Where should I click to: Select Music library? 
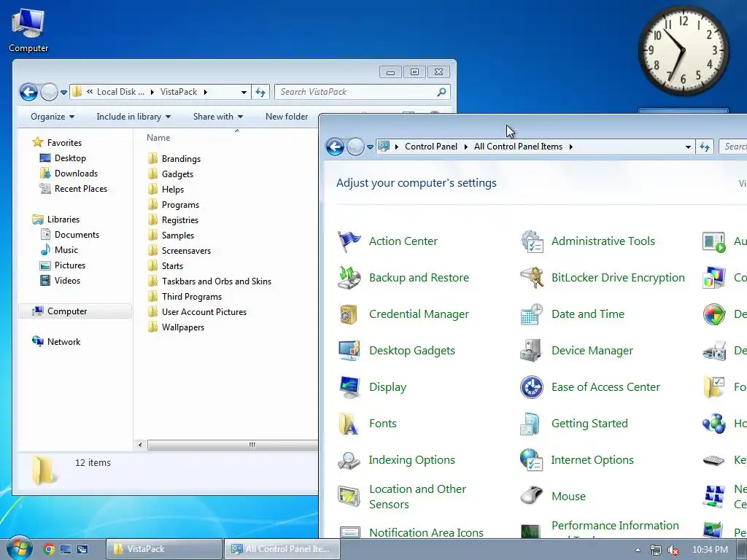[66, 250]
